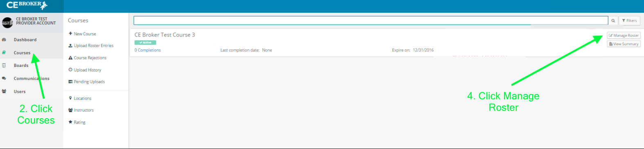Open Courses in the sidebar
Viewport: 644px width, 149px height.
click(22, 53)
